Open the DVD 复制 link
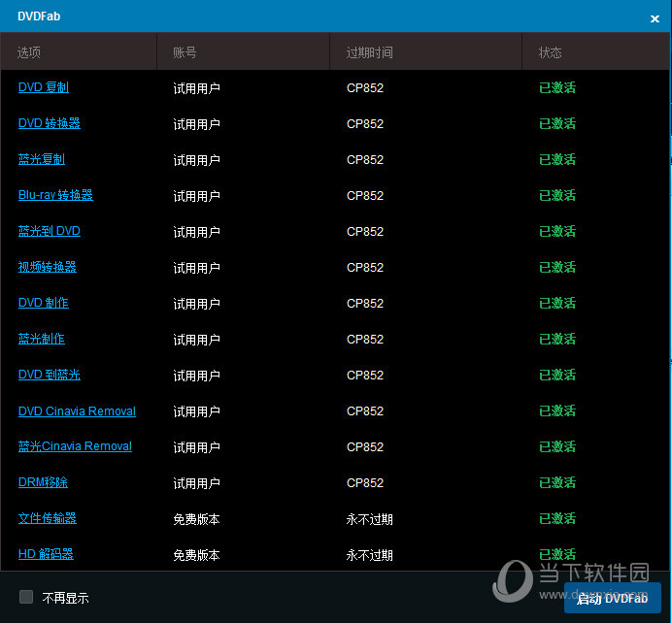Viewport: 672px width, 623px height. (x=44, y=87)
